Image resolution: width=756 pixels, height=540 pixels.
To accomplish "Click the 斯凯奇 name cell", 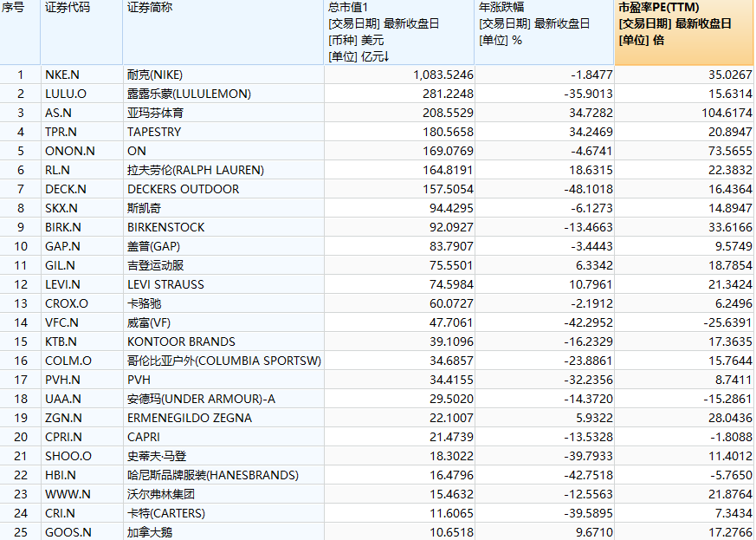I will (x=223, y=208).
